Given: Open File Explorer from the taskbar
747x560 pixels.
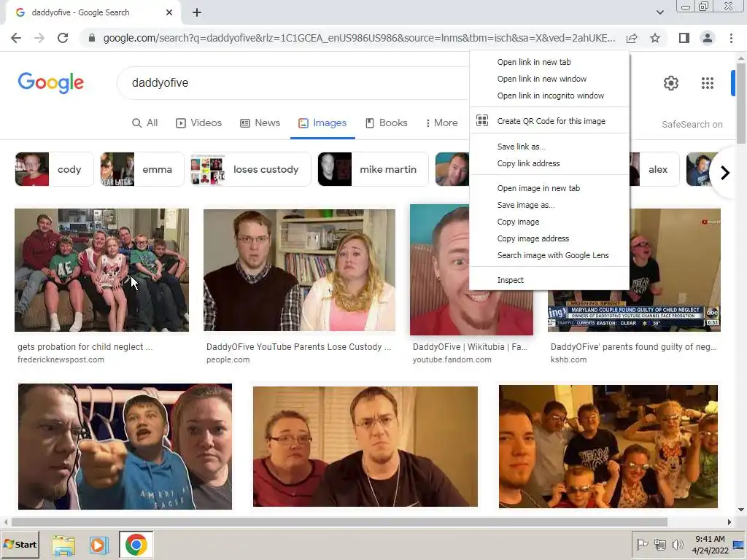Looking at the screenshot, I should [x=63, y=545].
